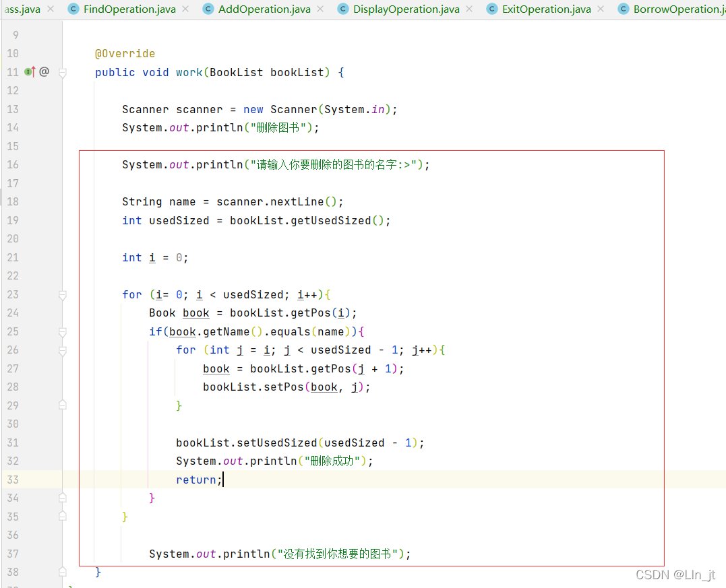Switch to the ExitOperation.java tab
Viewport: 726px width, 588px height.
point(546,9)
